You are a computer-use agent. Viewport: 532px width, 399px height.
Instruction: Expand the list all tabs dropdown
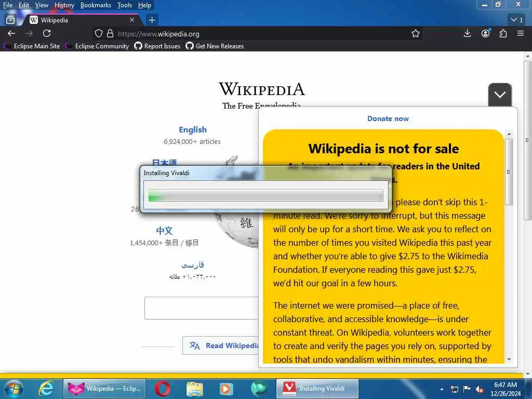point(517,20)
